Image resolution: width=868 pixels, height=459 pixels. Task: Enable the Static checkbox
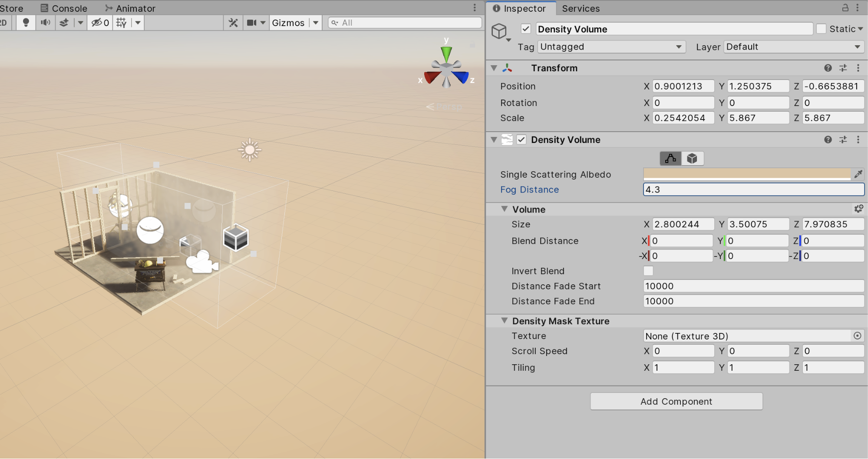tap(821, 29)
